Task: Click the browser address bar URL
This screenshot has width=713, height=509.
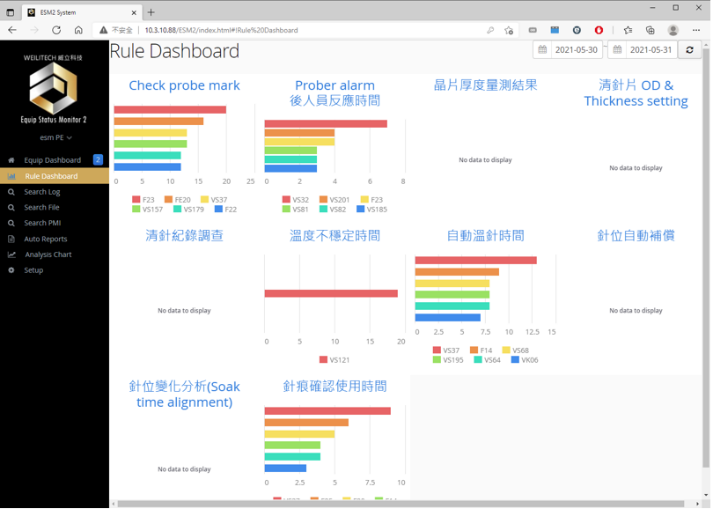Action: pyautogui.click(x=221, y=30)
